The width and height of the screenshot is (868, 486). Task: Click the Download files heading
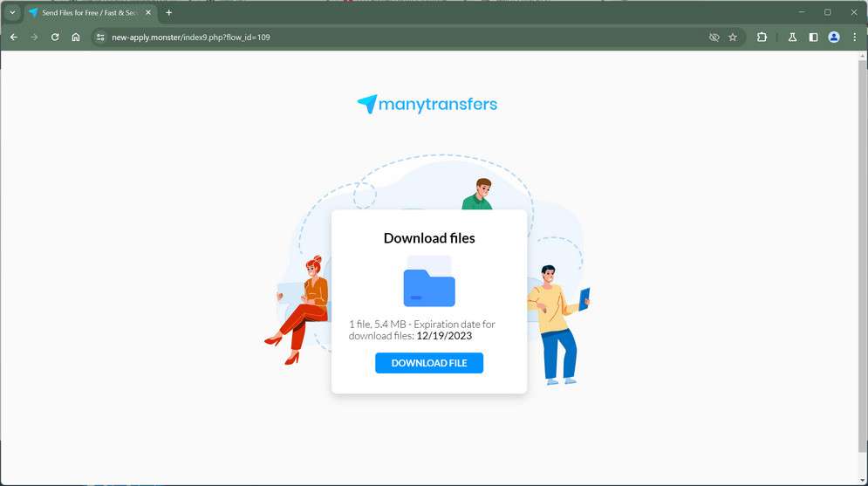click(x=429, y=238)
